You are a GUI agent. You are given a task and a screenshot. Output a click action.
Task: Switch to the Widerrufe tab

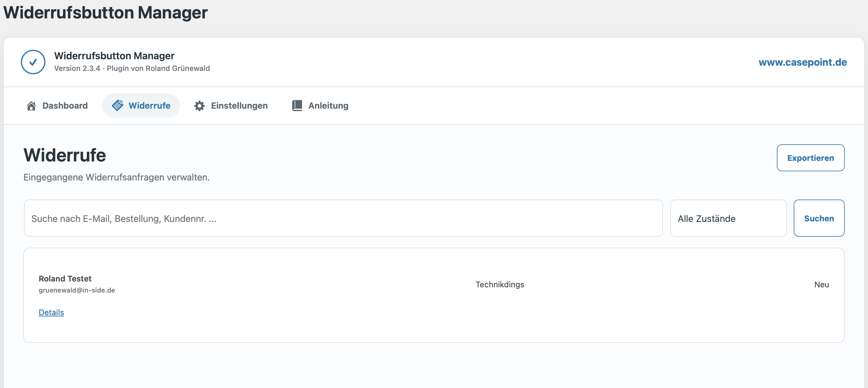(141, 106)
